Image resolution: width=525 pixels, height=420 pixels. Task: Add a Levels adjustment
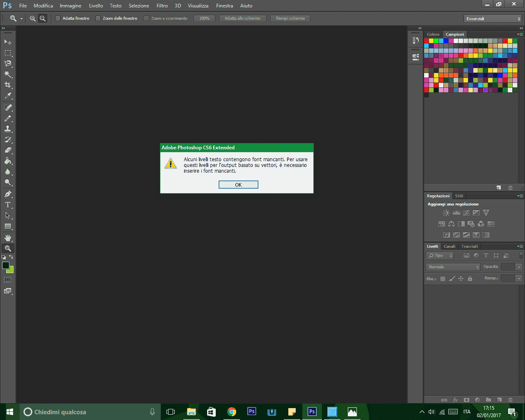[456, 213]
